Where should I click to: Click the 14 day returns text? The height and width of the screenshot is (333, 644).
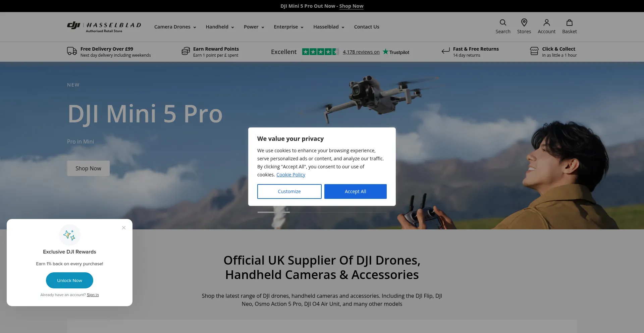(466, 55)
